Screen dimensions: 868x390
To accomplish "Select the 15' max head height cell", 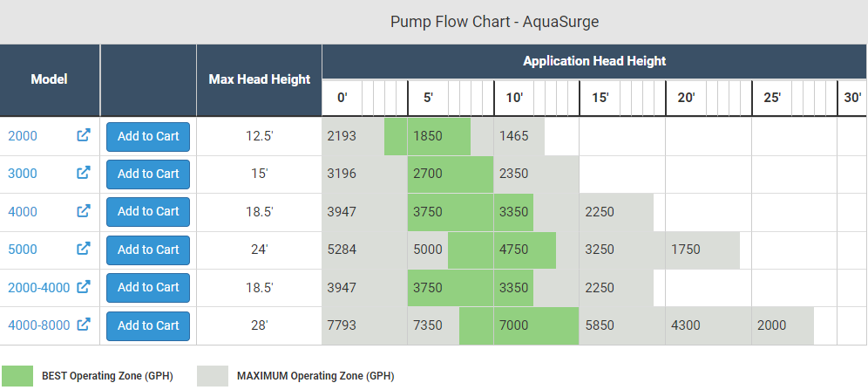I will point(259,174).
